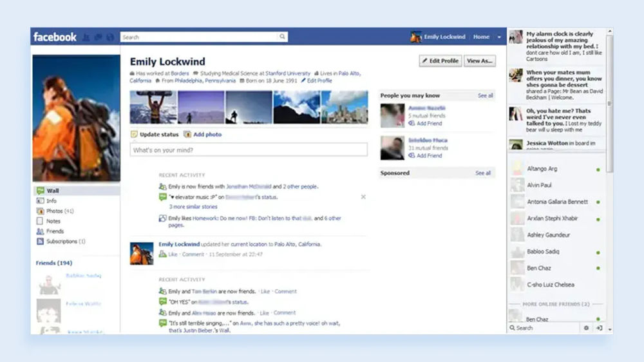Open the 2 other people link
Image resolution: width=644 pixels, height=362 pixels.
click(300, 187)
